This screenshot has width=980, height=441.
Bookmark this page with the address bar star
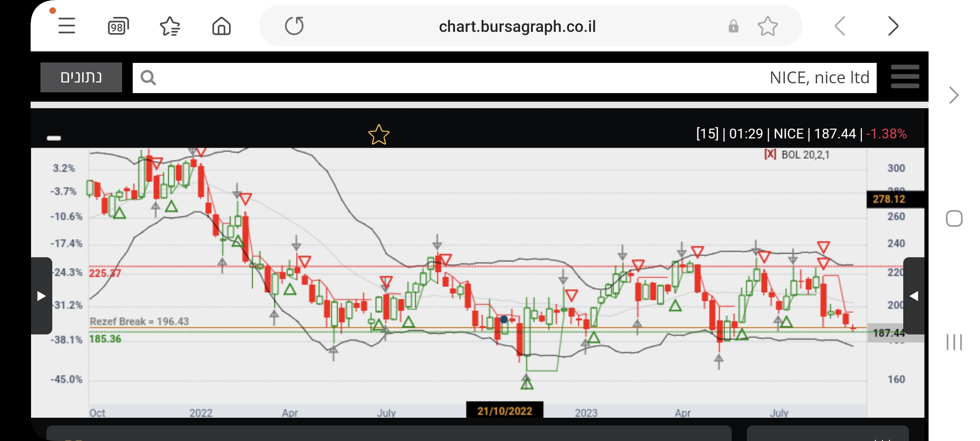pyautogui.click(x=768, y=27)
